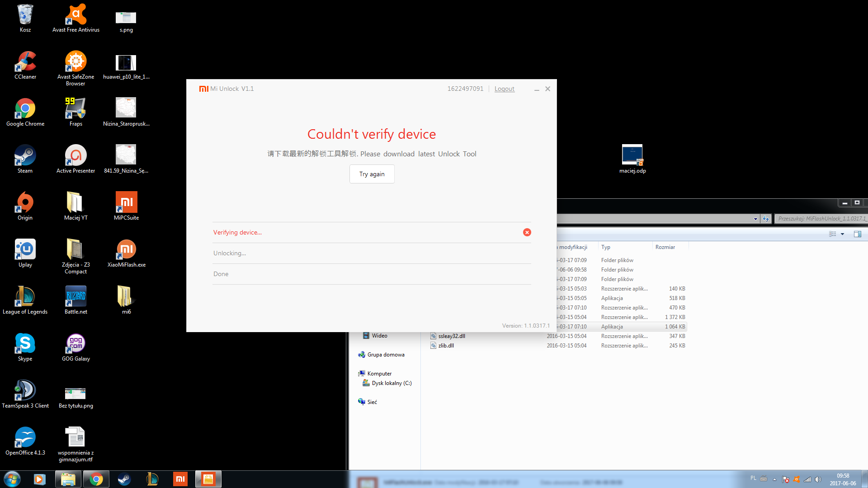868x488 pixels.
Task: Open the GOG Galaxy desktop shortcut
Action: (x=76, y=347)
